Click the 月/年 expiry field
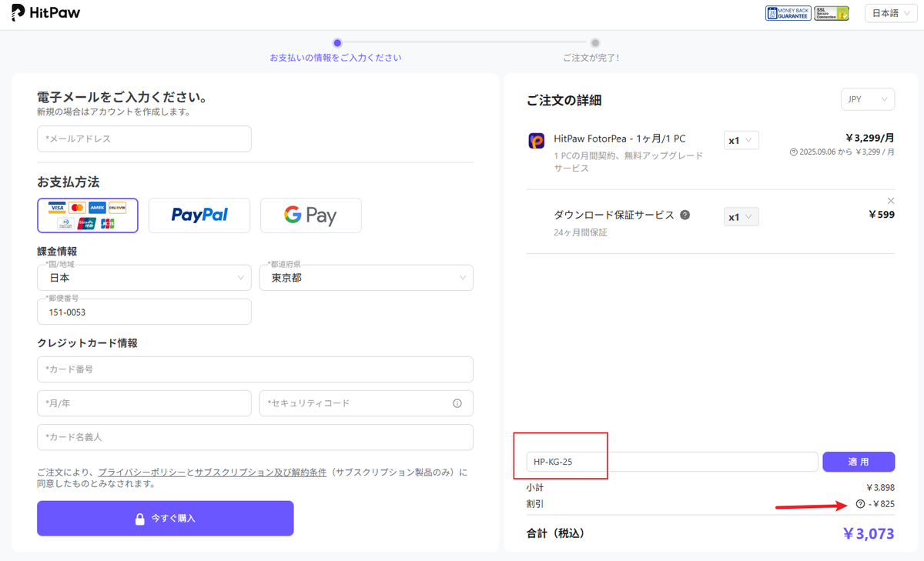924x561 pixels. 144,403
